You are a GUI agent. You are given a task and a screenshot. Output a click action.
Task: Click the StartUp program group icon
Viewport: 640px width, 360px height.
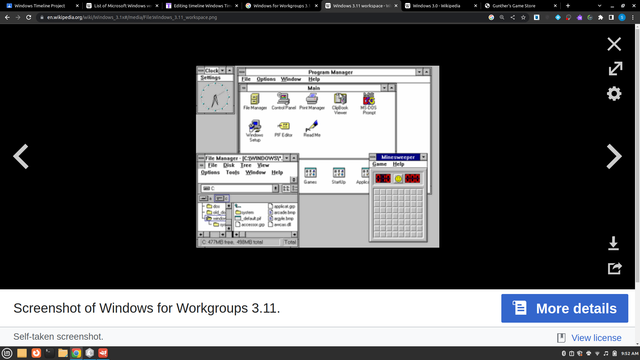(x=338, y=176)
